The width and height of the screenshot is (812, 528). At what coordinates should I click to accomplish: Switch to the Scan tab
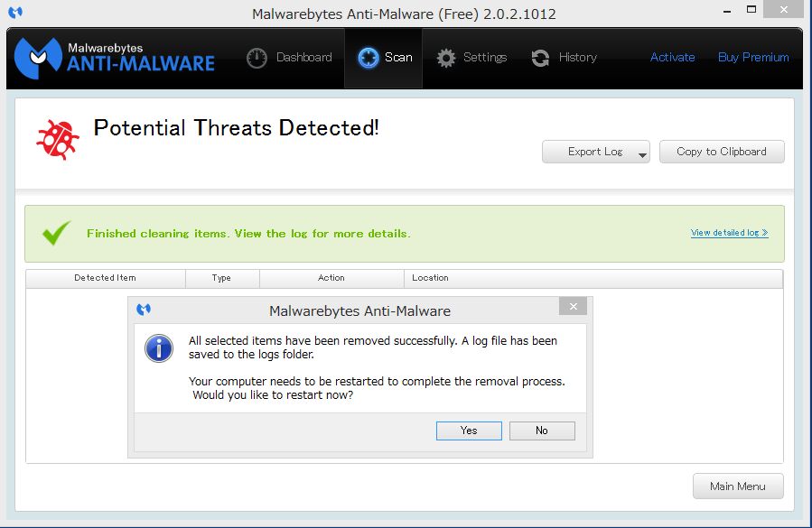(x=384, y=58)
